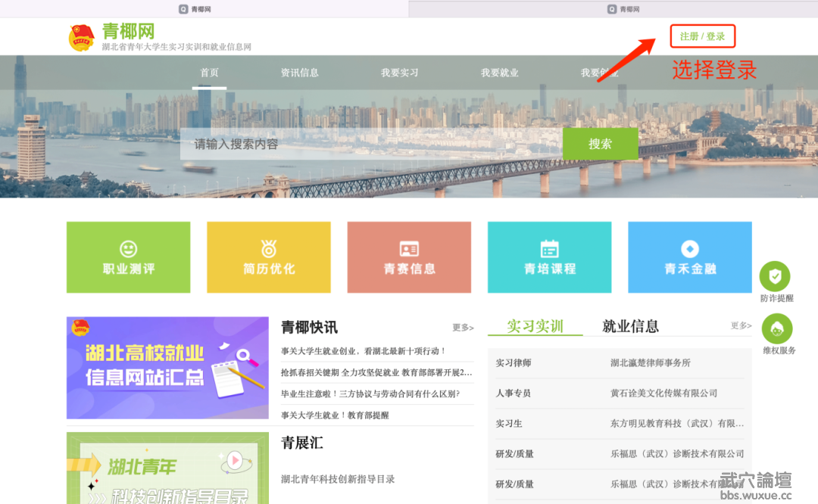Open the 我要就业 navigation item
Screen dimensions: 818x504
coord(500,73)
